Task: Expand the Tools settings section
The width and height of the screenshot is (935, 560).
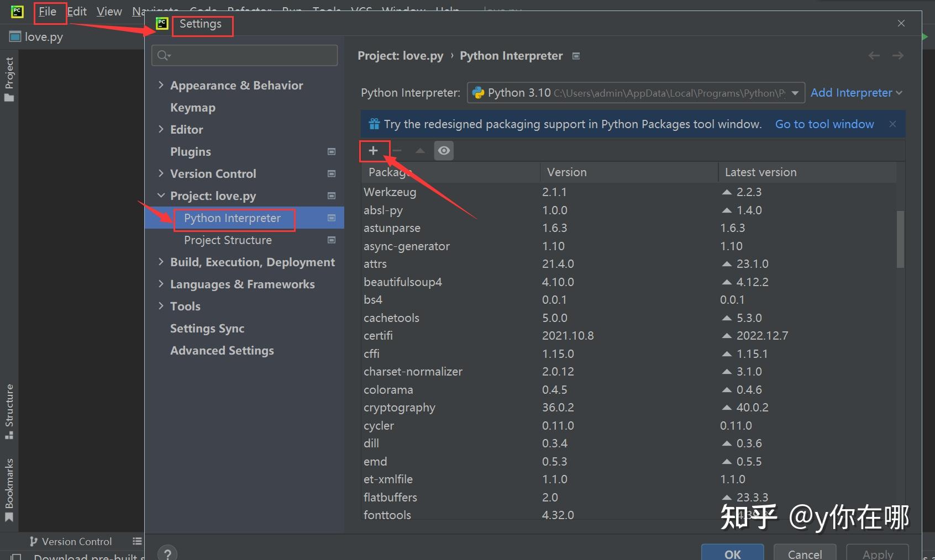Action: [161, 306]
